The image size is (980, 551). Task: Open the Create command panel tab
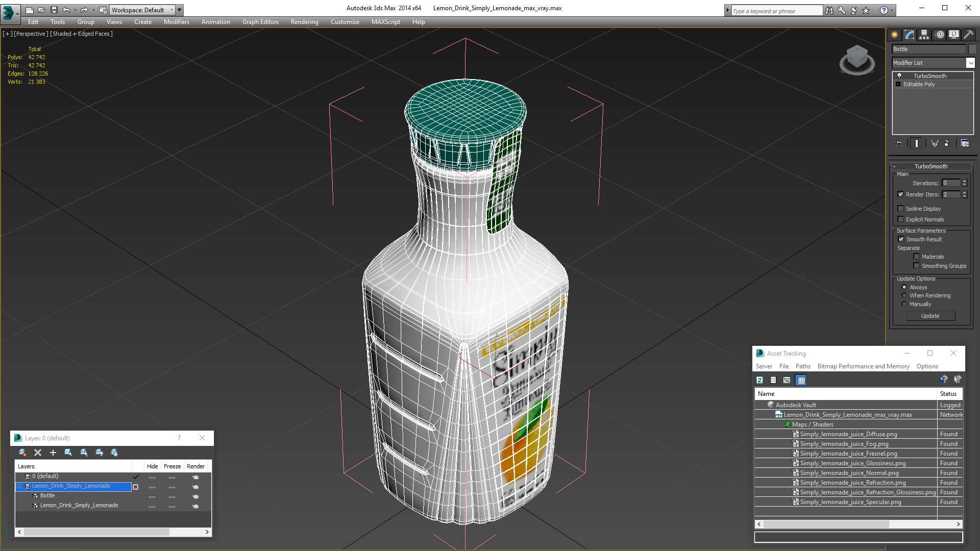click(895, 35)
